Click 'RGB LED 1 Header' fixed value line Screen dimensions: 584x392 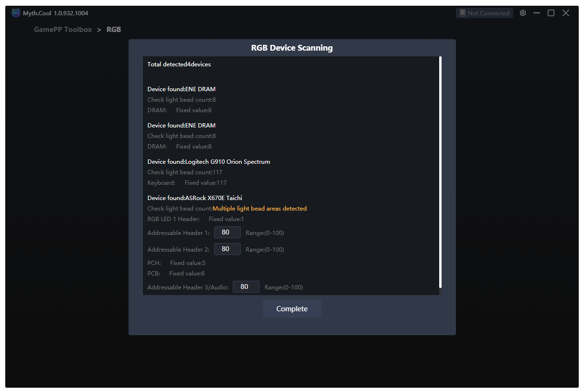pyautogui.click(x=196, y=219)
